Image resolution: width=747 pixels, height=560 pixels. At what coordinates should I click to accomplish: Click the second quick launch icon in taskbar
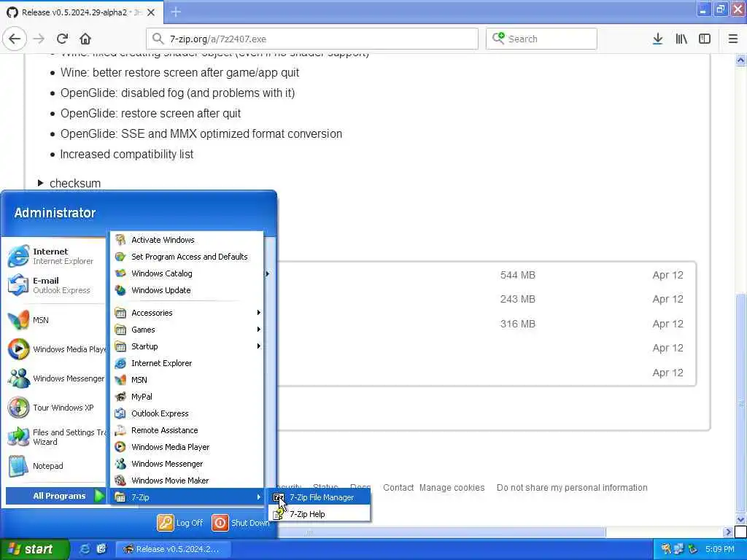tap(101, 549)
